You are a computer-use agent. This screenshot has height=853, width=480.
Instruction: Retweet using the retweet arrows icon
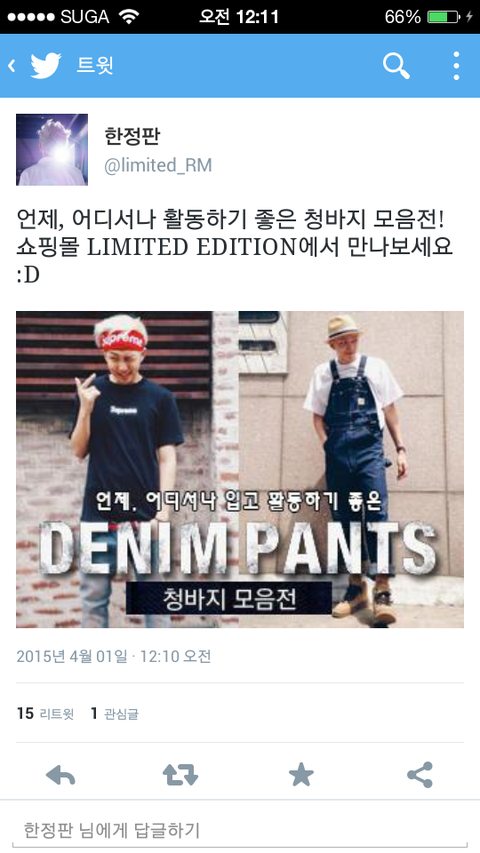(180, 774)
